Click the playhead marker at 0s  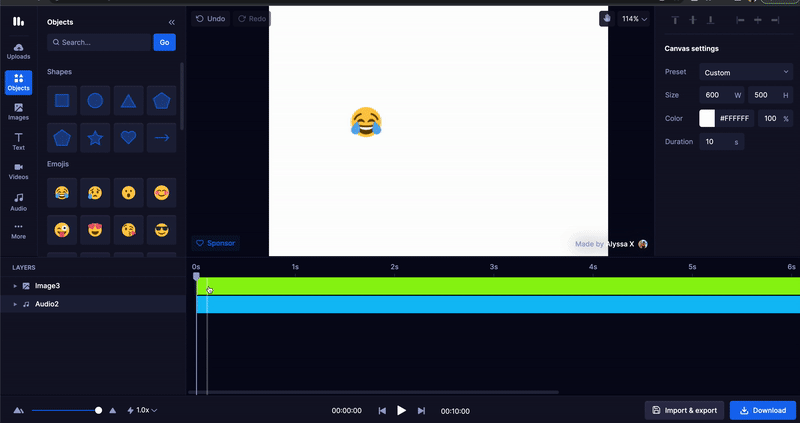(196, 276)
